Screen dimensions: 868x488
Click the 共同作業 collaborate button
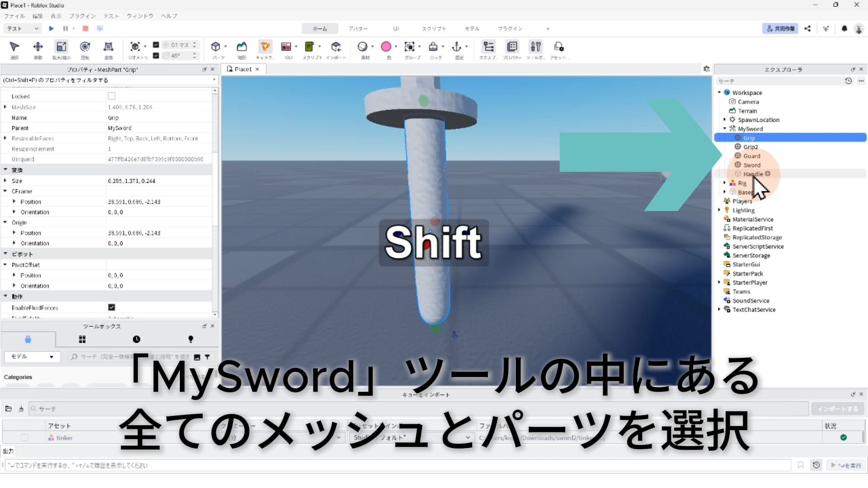(780, 28)
